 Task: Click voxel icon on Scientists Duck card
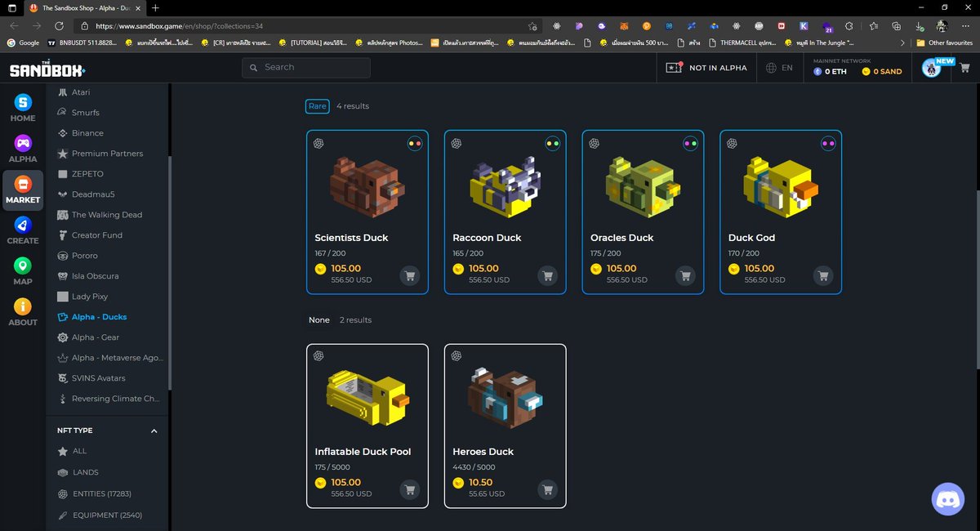318,143
